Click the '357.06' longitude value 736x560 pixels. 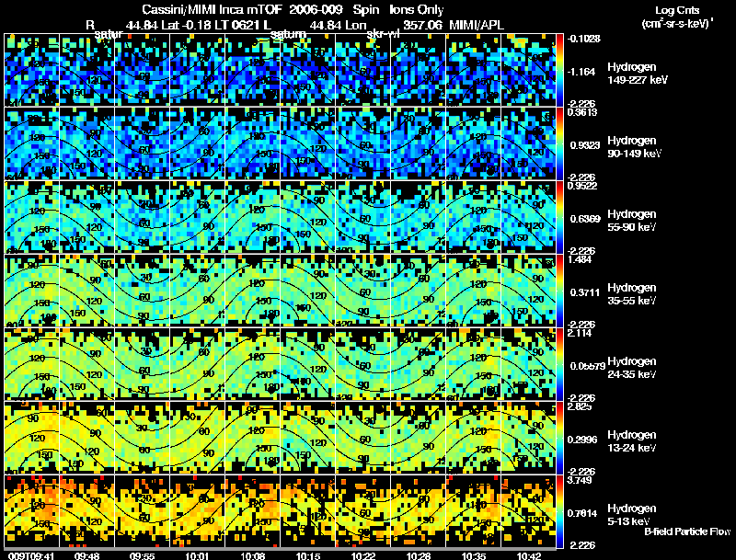pos(422,25)
